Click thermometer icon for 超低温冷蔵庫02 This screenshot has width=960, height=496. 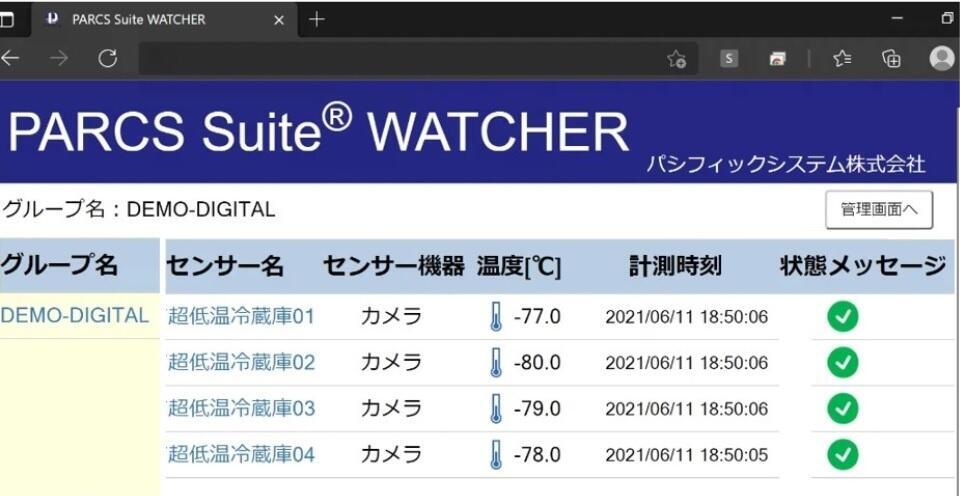(496, 363)
